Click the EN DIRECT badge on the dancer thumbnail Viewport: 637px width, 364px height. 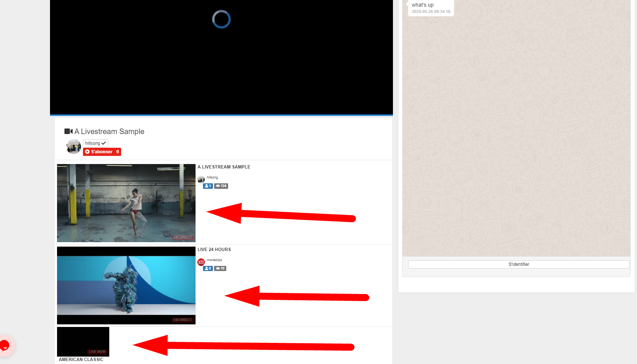[183, 237]
